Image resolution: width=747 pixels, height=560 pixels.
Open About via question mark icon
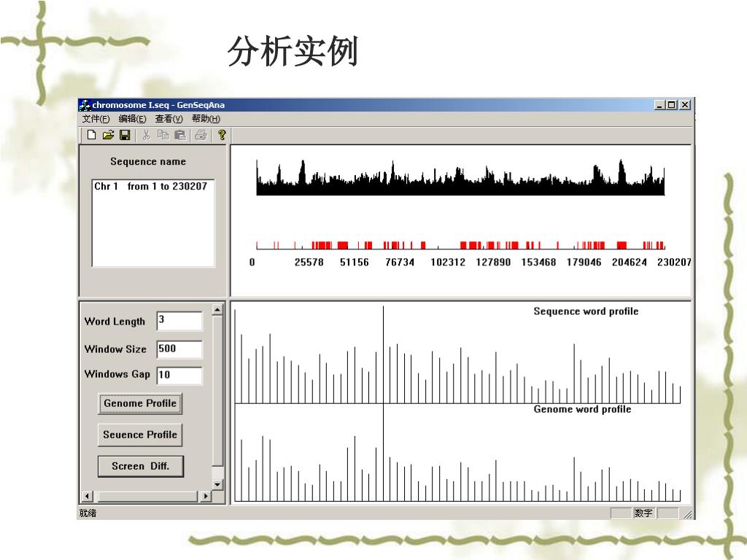(222, 135)
